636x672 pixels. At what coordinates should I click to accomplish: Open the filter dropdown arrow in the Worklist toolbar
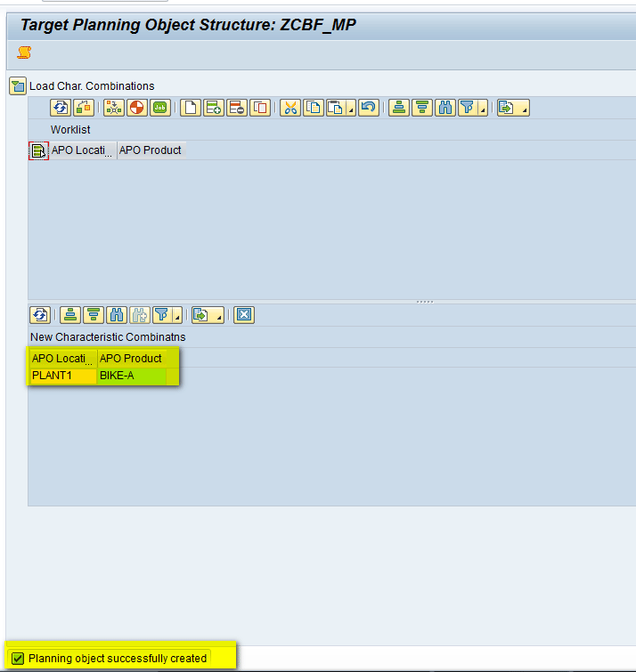(x=484, y=109)
